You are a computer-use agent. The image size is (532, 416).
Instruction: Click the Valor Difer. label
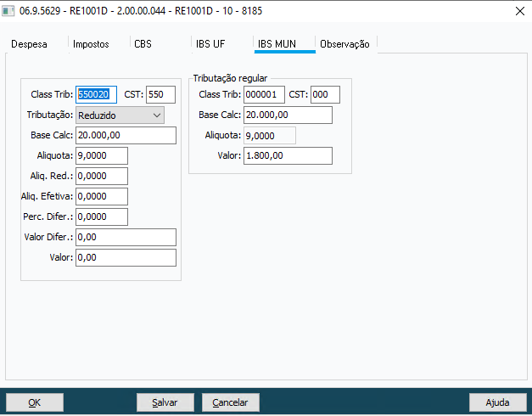coord(48,237)
